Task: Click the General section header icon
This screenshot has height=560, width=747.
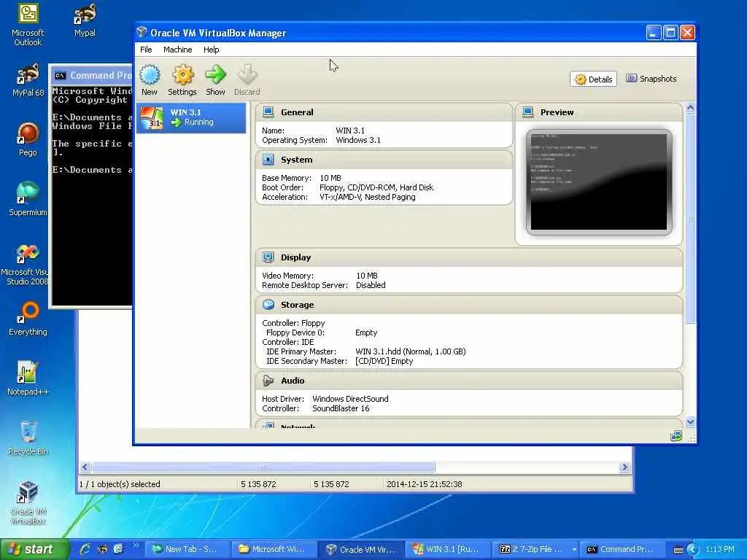Action: coord(268,112)
